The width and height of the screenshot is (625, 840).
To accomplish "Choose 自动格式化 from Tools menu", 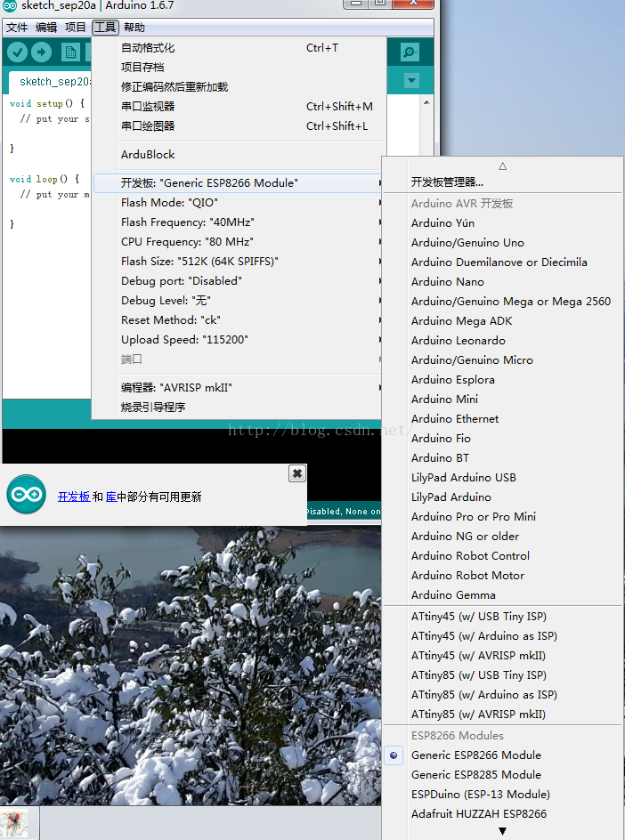I will click(239, 48).
